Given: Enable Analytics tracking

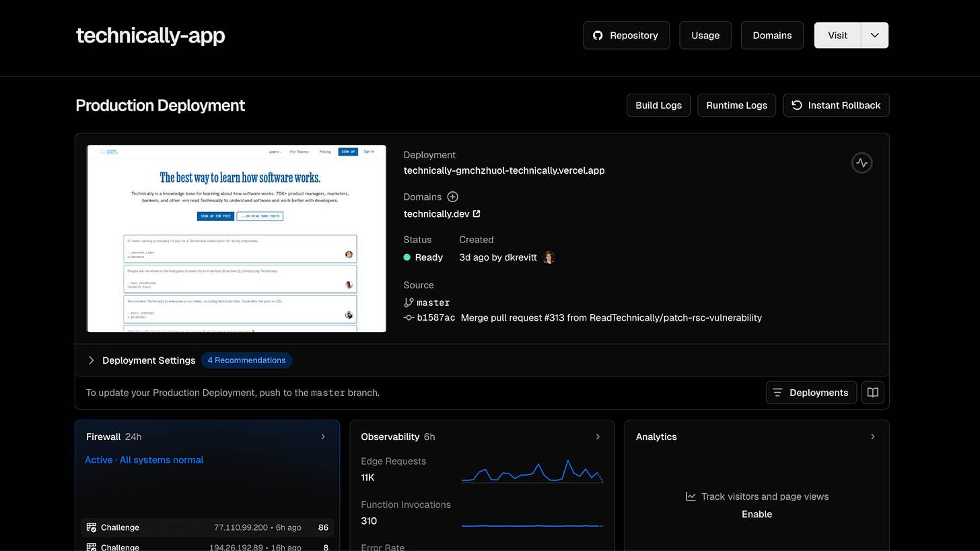Looking at the screenshot, I should click(x=757, y=514).
